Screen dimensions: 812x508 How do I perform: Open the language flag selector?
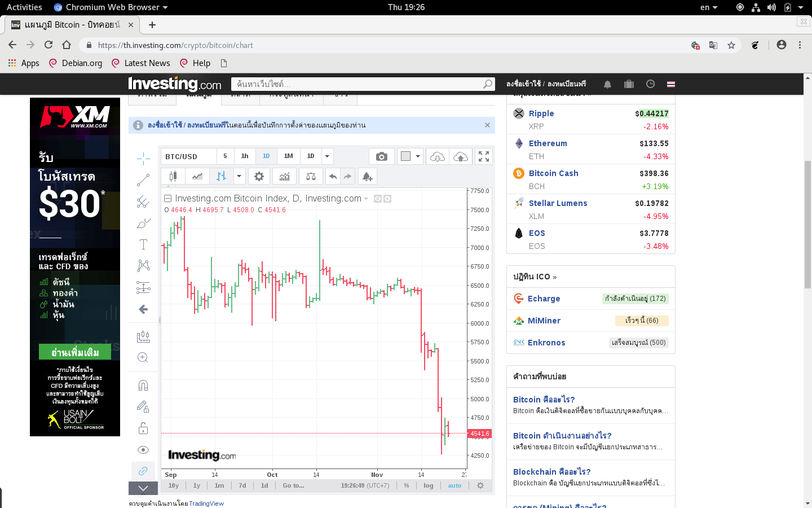[x=671, y=84]
